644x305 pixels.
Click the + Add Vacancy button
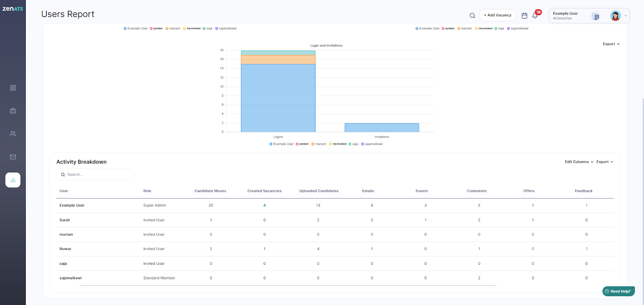click(x=498, y=15)
